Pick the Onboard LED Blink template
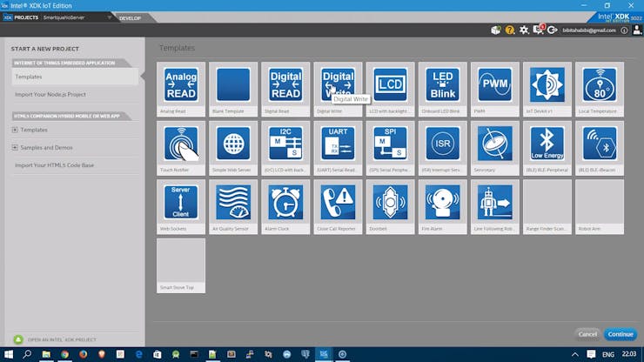Image resolution: width=644 pixels, height=362 pixels. coord(443,89)
